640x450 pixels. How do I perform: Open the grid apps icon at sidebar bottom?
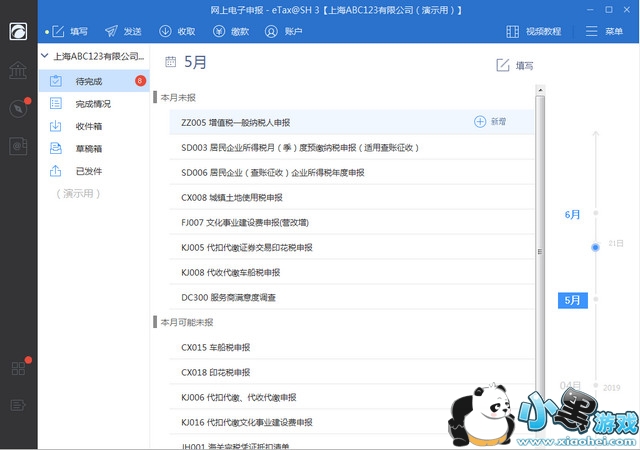coord(18,368)
